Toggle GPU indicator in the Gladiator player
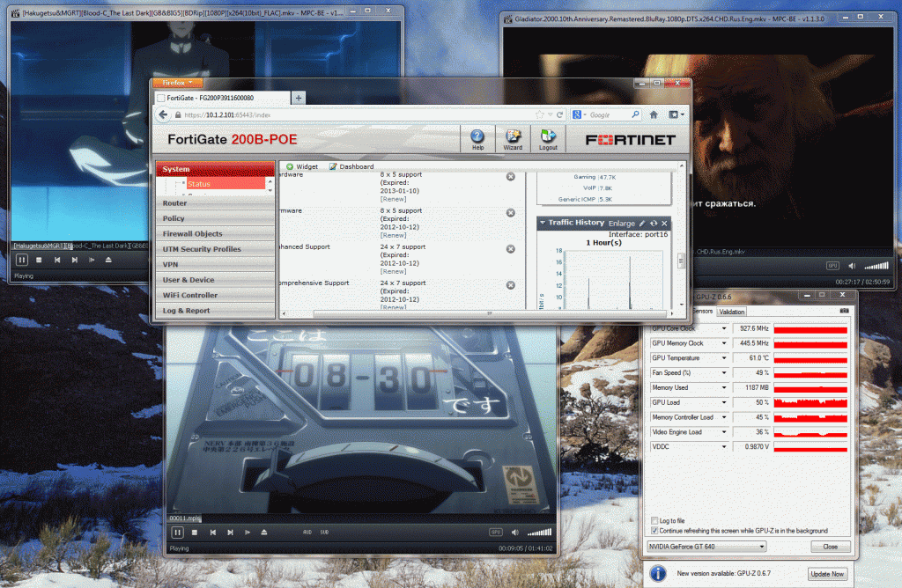Screen dimensions: 902x588 coord(832,266)
